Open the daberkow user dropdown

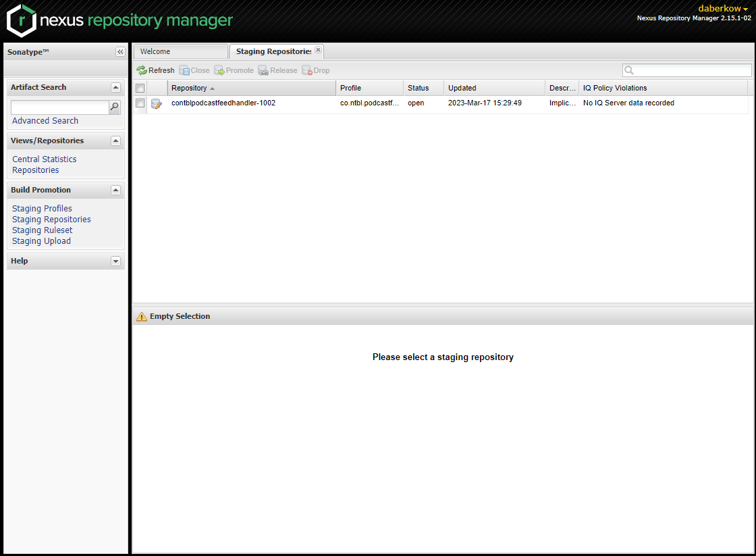pyautogui.click(x=723, y=8)
